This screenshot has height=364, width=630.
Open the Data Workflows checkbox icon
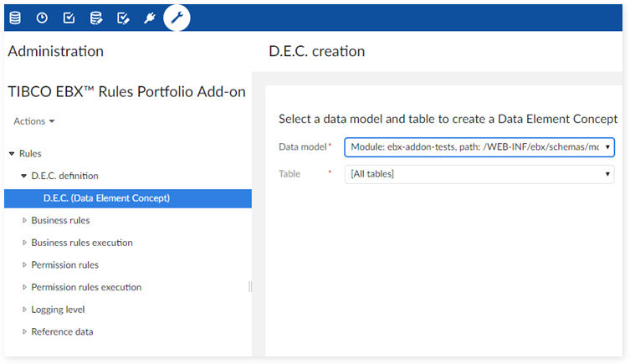tap(69, 18)
